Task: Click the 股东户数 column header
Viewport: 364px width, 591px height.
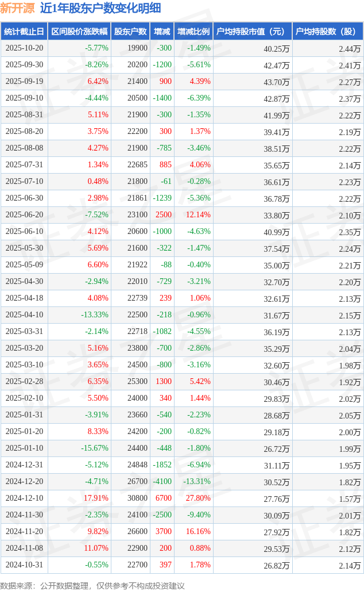Action: (x=130, y=32)
